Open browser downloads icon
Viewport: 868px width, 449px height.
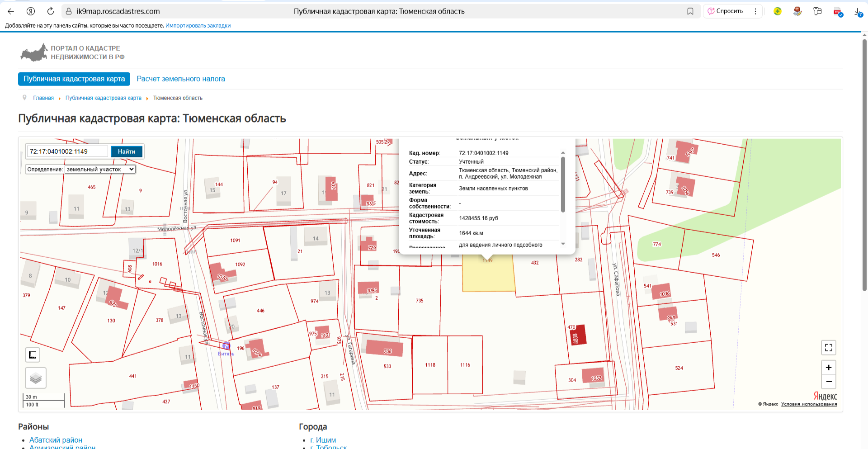coord(858,12)
